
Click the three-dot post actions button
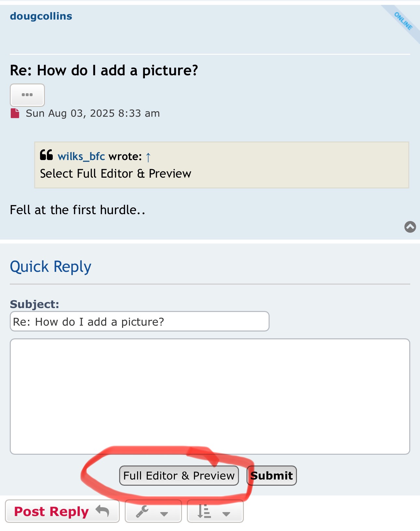pos(27,95)
